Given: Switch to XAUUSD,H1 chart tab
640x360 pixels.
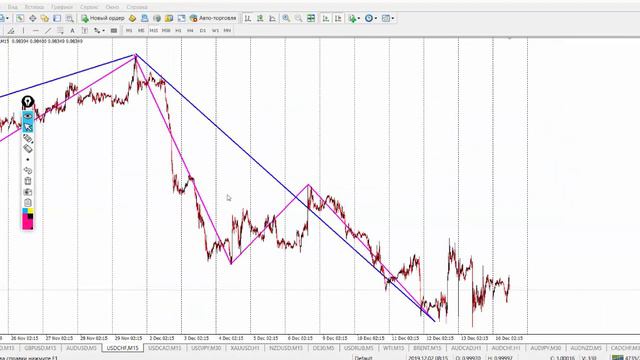Looking at the screenshot, I should point(245,348).
